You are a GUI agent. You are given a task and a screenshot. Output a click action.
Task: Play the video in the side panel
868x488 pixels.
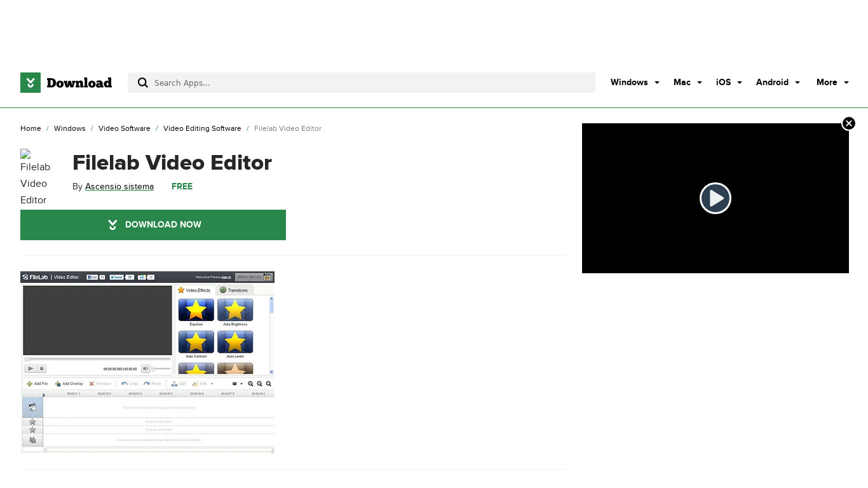click(x=715, y=198)
